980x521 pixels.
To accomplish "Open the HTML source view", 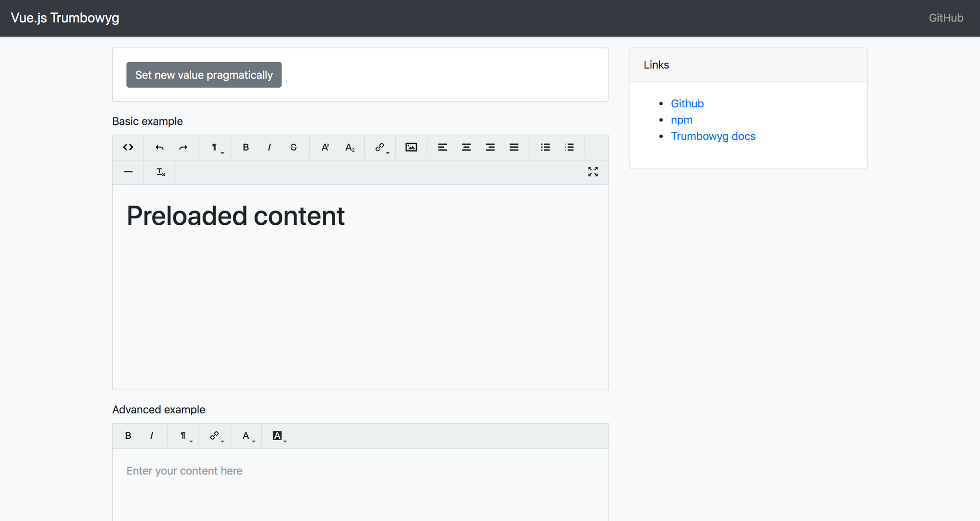I will pyautogui.click(x=128, y=147).
